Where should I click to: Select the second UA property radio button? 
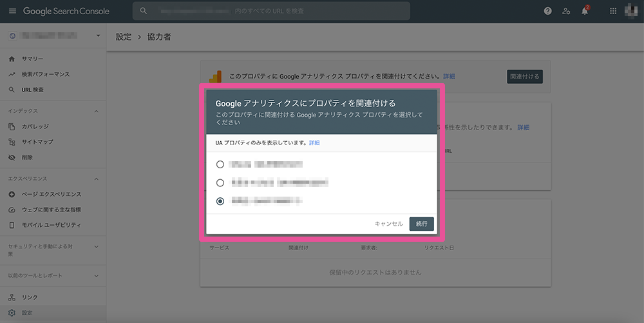[220, 182]
